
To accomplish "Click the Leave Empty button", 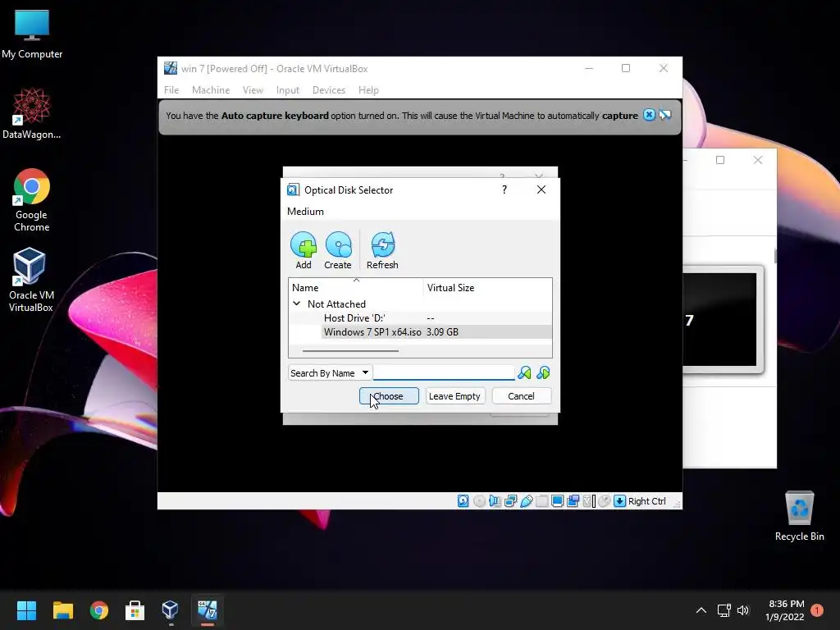I will point(454,396).
